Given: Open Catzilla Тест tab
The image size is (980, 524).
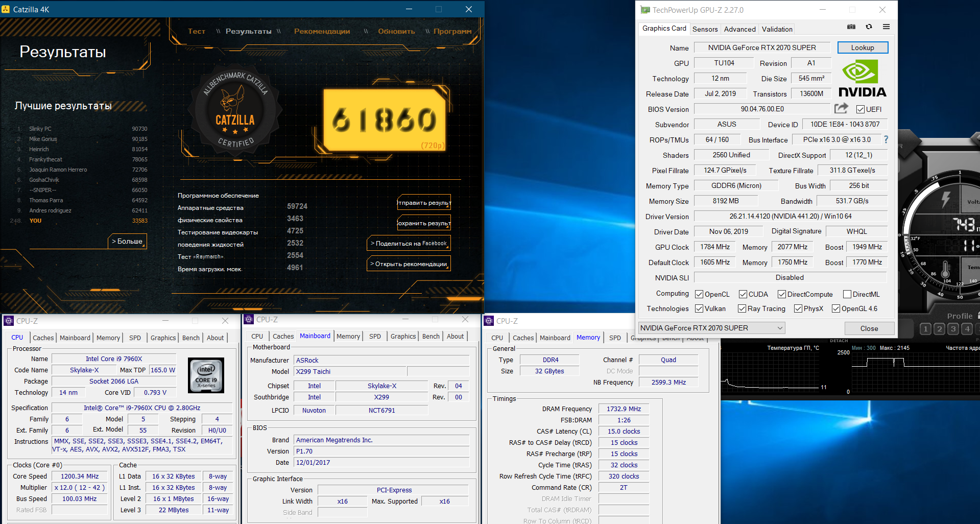Looking at the screenshot, I should pos(197,31).
